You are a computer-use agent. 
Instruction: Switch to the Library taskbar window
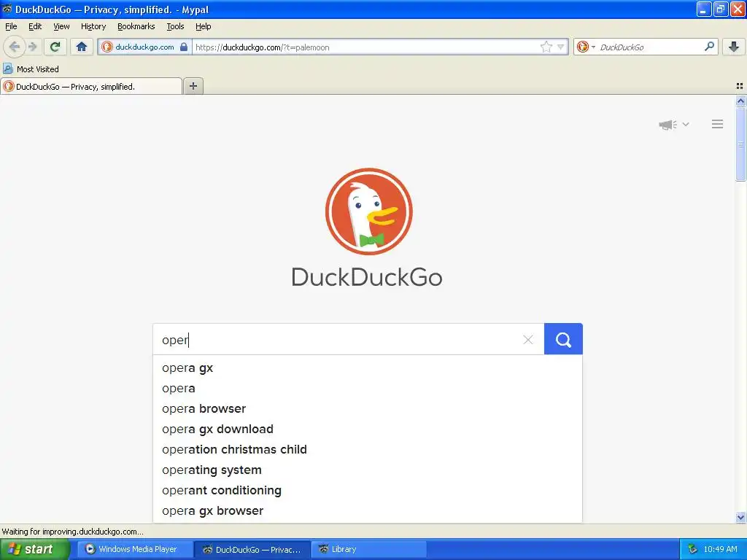click(x=368, y=549)
